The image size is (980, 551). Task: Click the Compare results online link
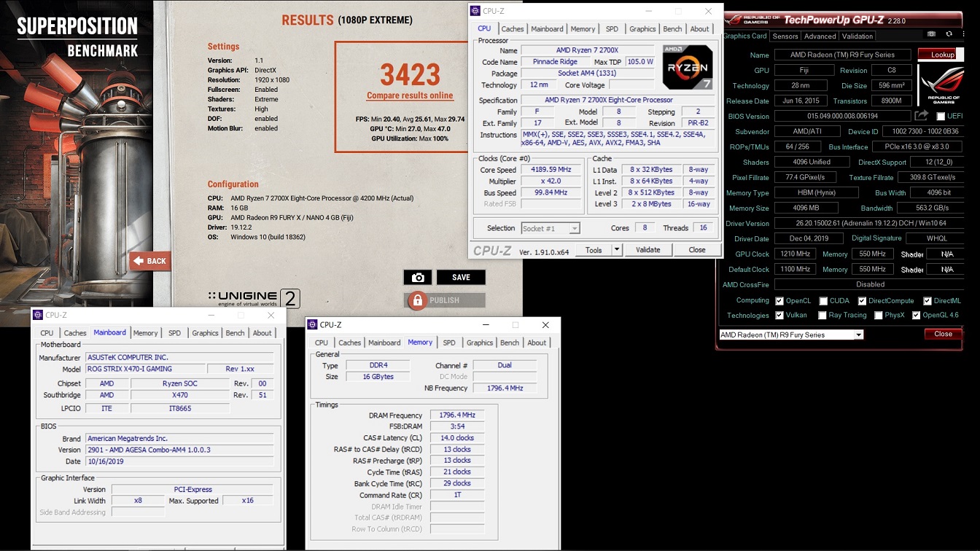click(x=410, y=95)
